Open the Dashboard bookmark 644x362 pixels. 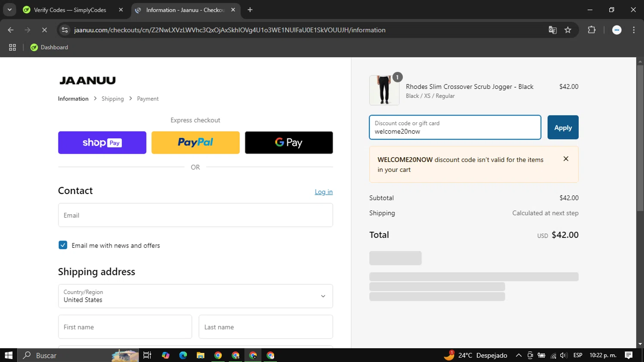pyautogui.click(x=49, y=47)
